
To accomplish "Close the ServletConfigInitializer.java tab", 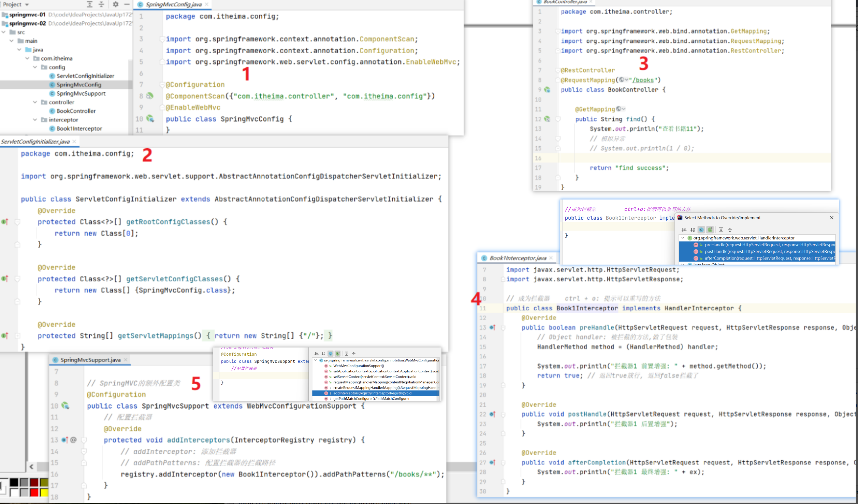I will 74,142.
